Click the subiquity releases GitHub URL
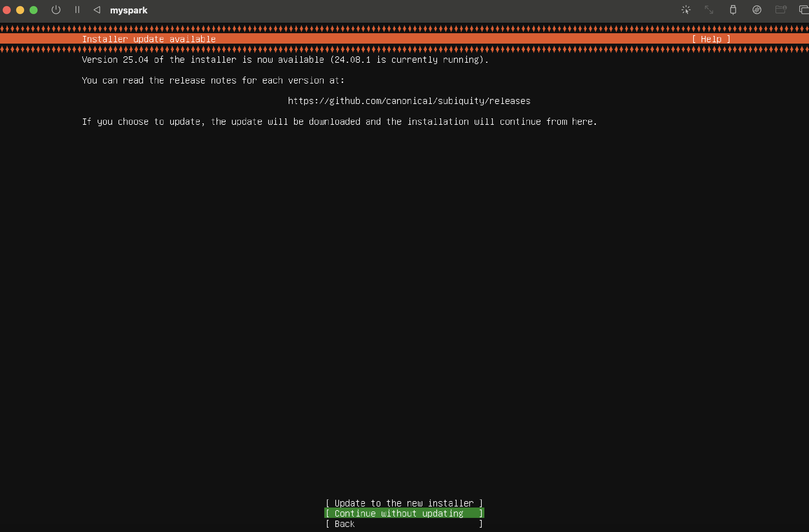 point(409,101)
